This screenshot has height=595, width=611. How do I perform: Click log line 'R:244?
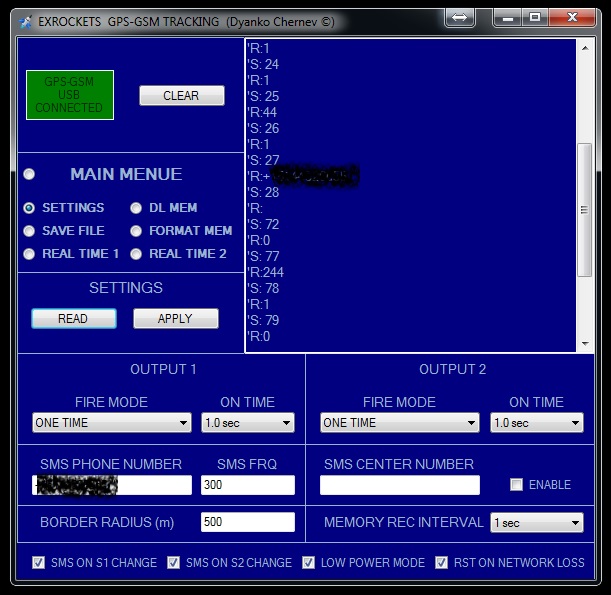(x=265, y=272)
